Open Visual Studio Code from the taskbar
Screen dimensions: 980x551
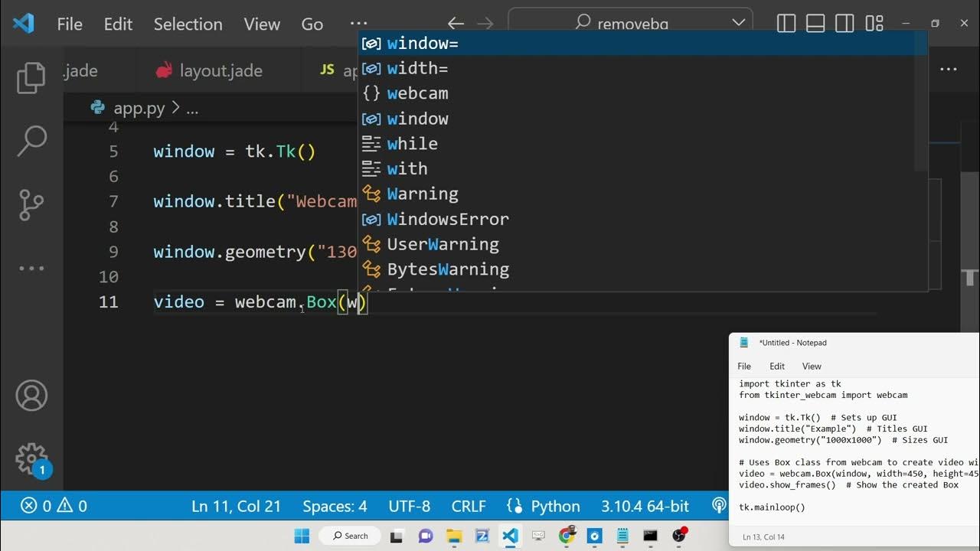pos(510,536)
